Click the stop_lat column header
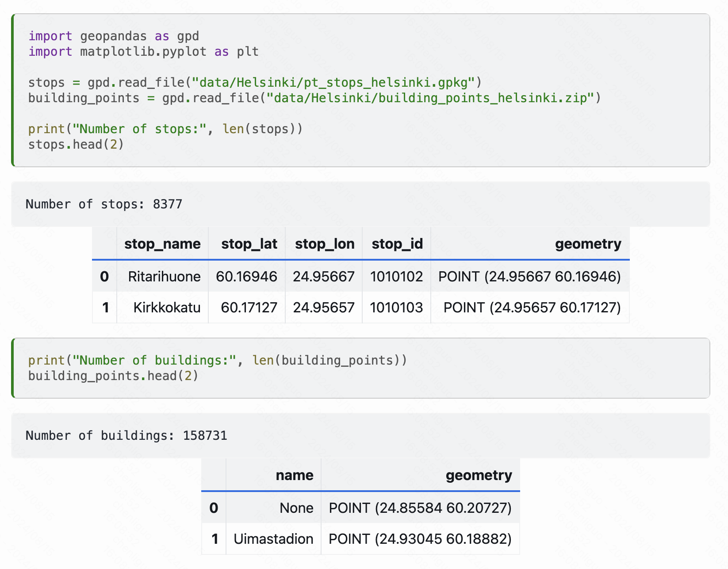728x569 pixels. pos(249,244)
